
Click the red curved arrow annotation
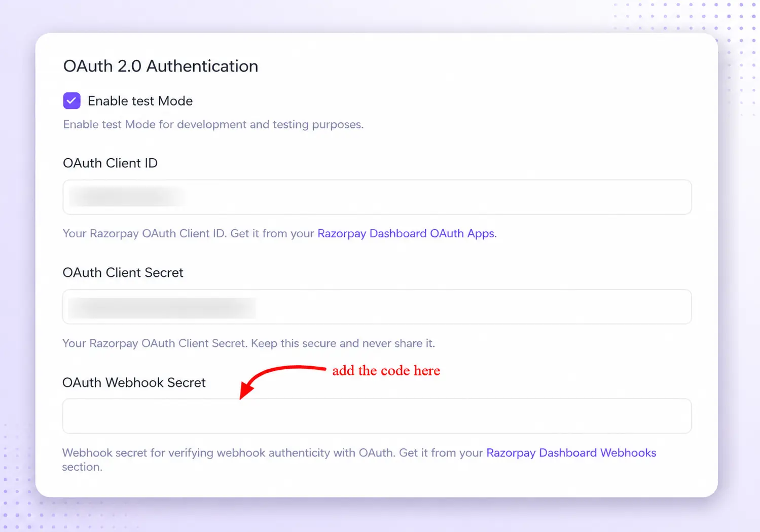282,381
